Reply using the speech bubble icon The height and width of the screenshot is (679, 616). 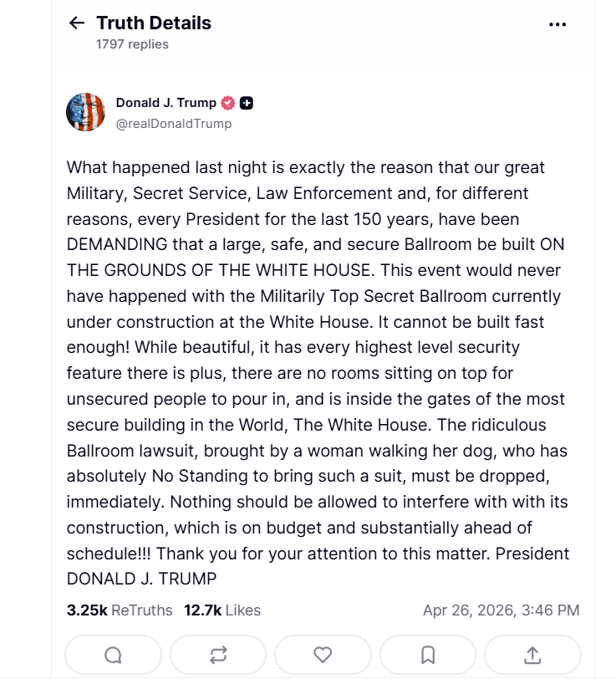pos(113,655)
